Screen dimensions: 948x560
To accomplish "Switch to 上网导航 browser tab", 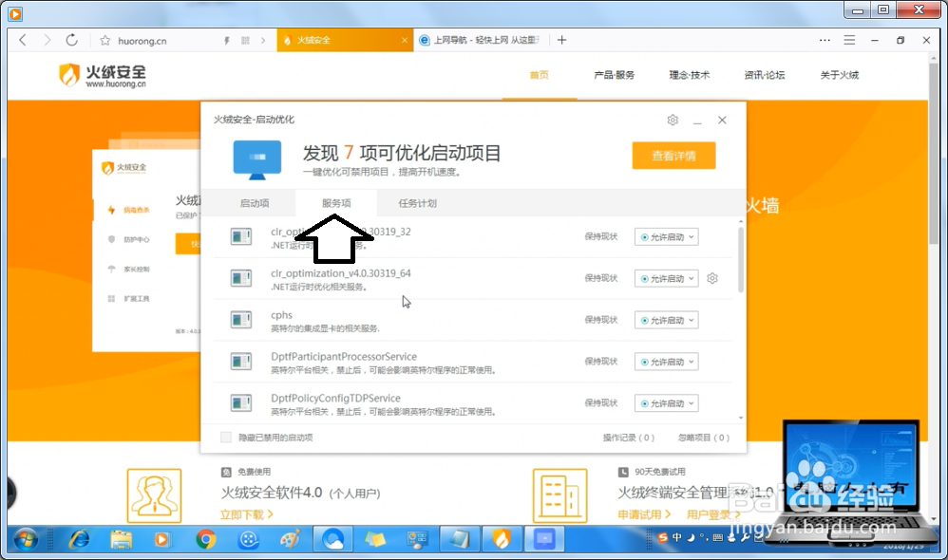I will [482, 40].
